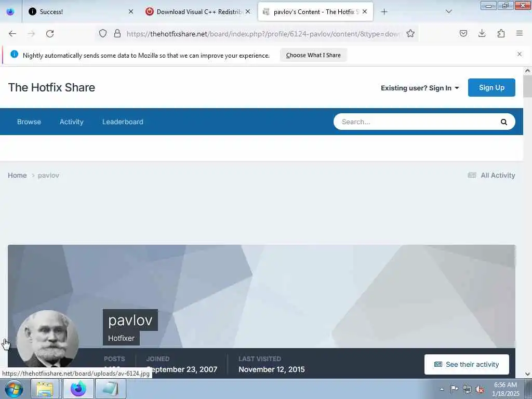Open the notepad-like taskbar application icon
Viewport: 532px width, 399px height.
pos(111,389)
